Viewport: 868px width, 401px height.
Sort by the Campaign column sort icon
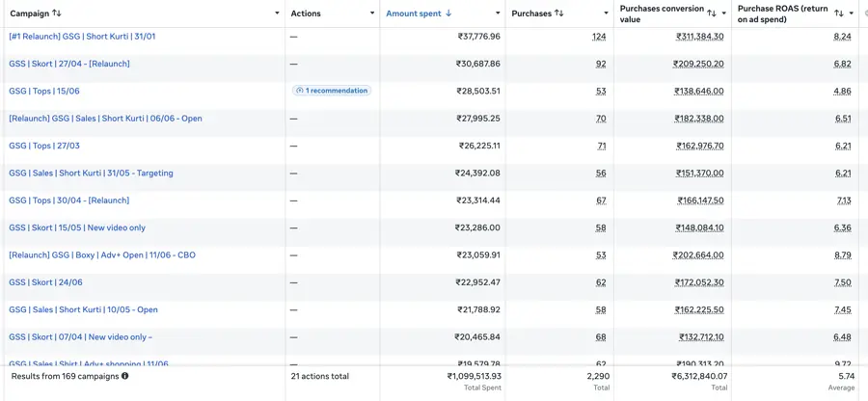pyautogui.click(x=57, y=13)
